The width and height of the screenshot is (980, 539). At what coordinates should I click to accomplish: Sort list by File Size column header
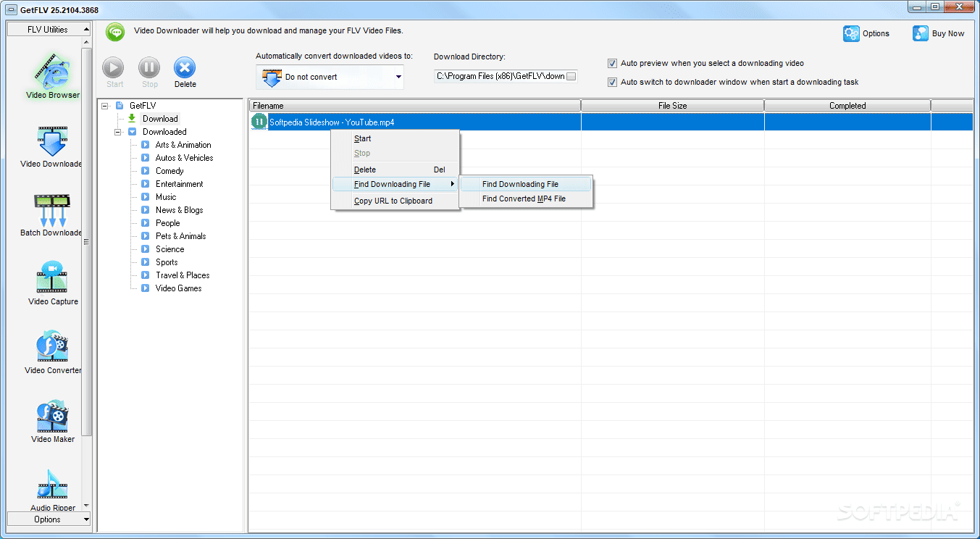pyautogui.click(x=672, y=106)
